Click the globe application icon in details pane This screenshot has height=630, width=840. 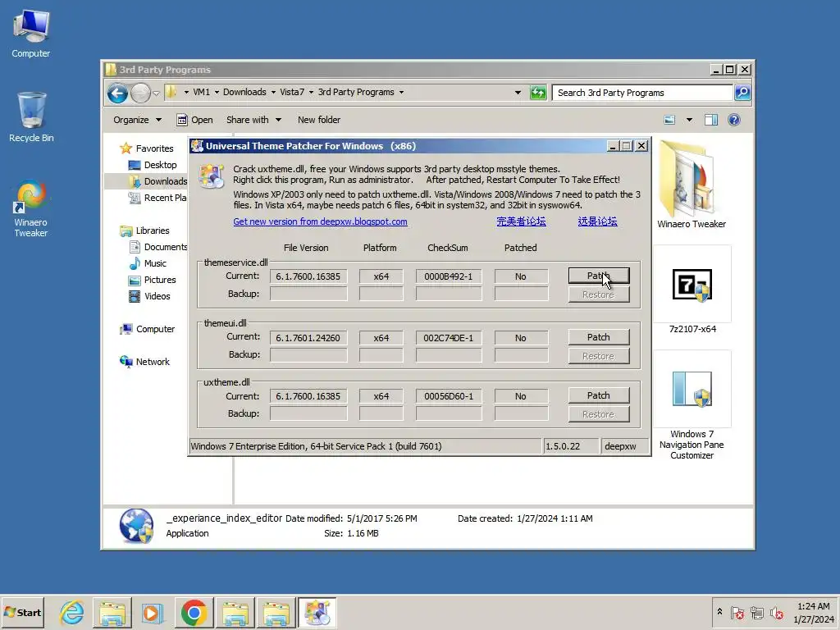click(135, 526)
